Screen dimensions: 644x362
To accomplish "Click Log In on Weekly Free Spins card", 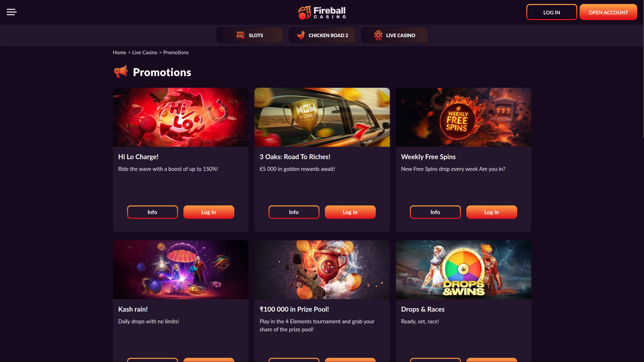I will (491, 212).
